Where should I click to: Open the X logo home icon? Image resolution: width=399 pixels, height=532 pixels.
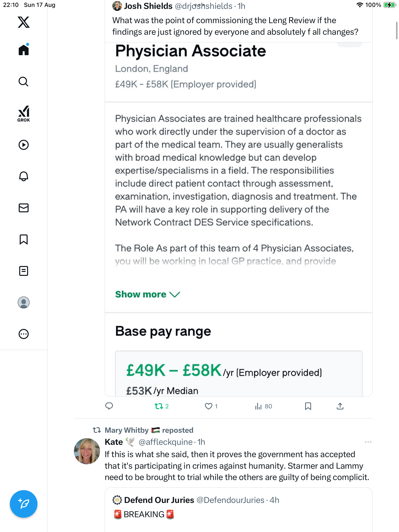[x=24, y=22]
